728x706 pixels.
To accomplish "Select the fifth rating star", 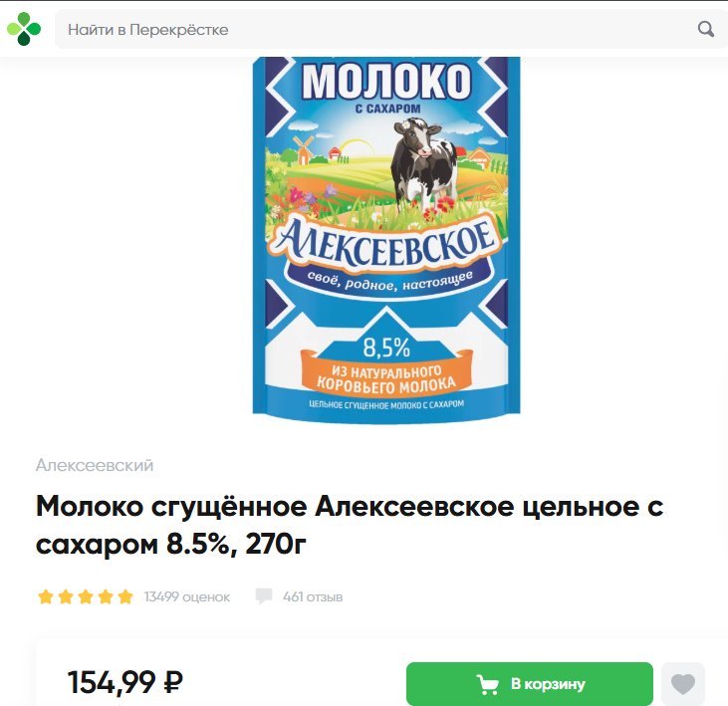I will 125,596.
